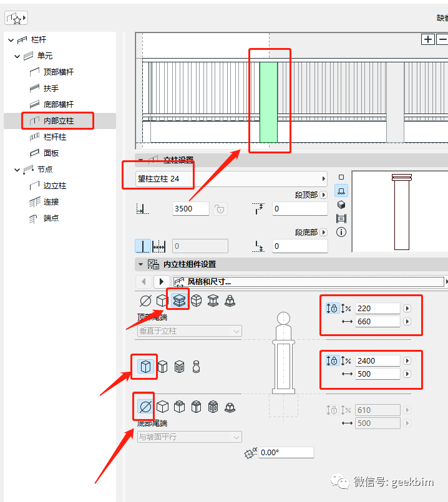Choose the none option for bottom post base
This screenshot has height=502, width=448.
pos(145,407)
